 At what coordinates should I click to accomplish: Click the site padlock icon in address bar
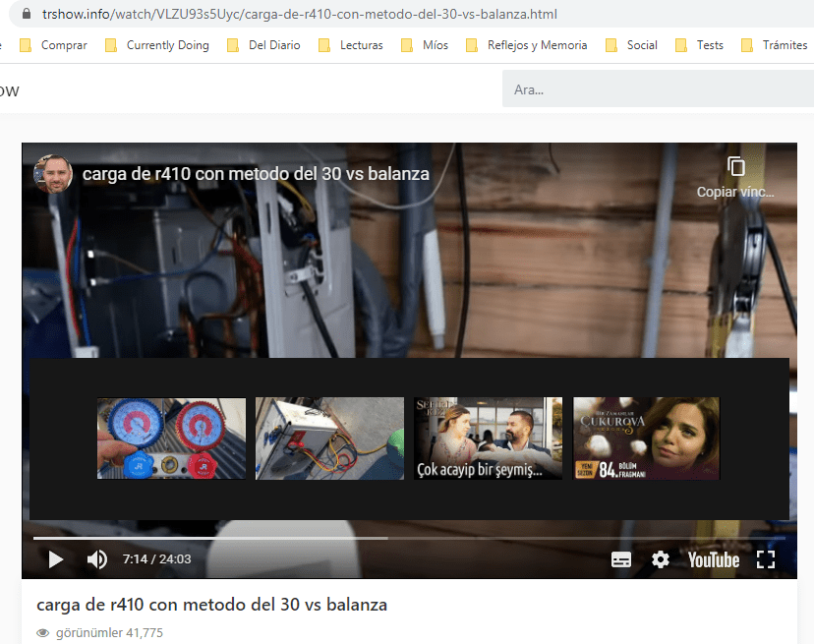pyautogui.click(x=27, y=16)
